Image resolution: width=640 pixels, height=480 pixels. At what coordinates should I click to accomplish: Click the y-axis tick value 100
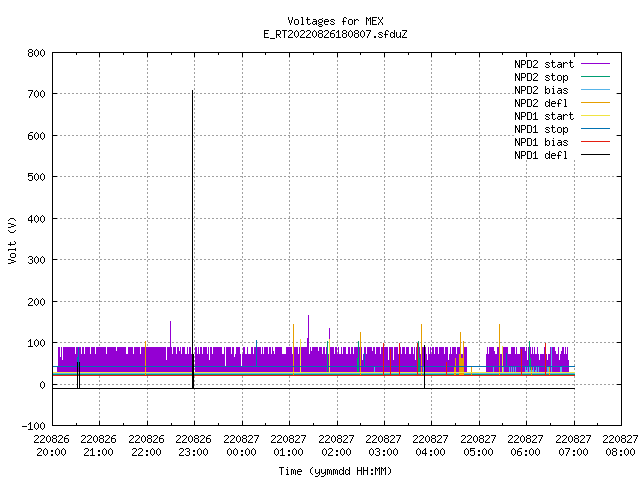[x=36, y=343]
